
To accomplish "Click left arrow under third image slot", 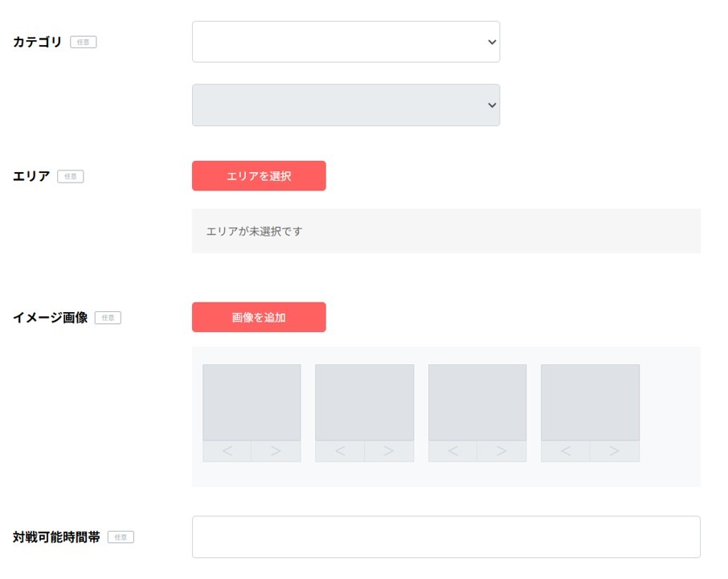I will [x=452, y=451].
